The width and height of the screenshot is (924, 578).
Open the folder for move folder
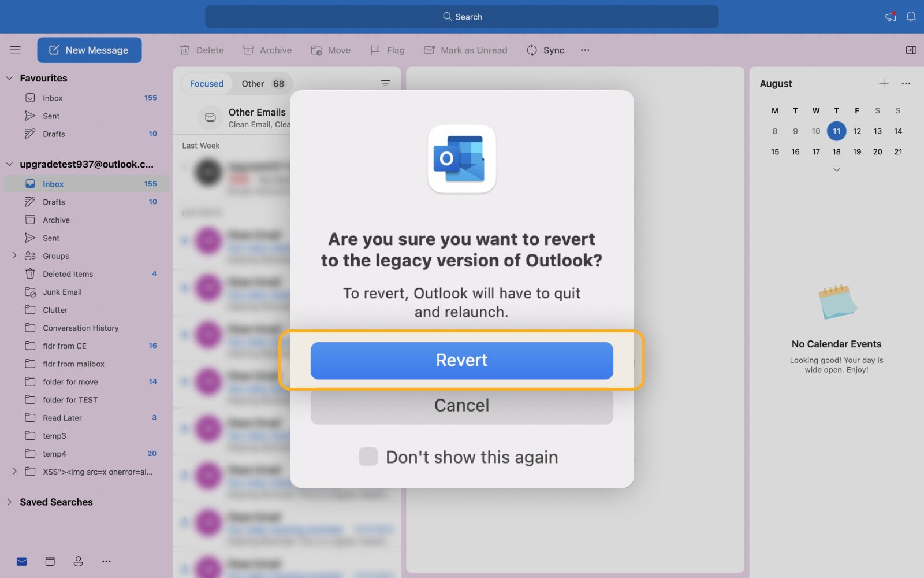87,381
